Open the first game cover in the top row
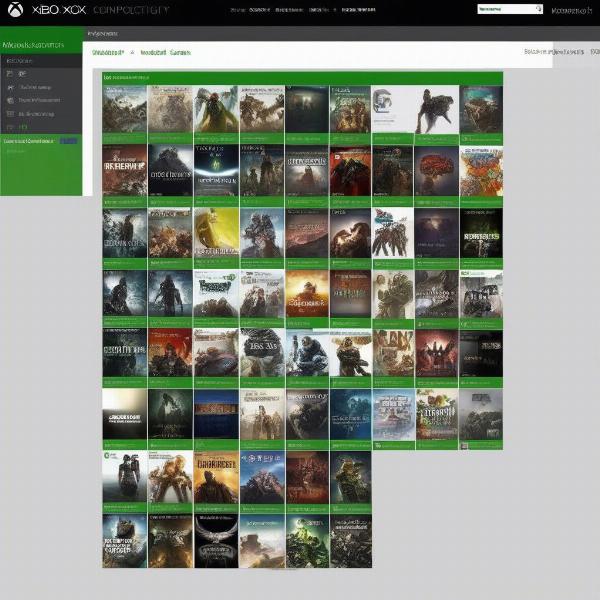This screenshot has height=600, width=600. tap(124, 109)
